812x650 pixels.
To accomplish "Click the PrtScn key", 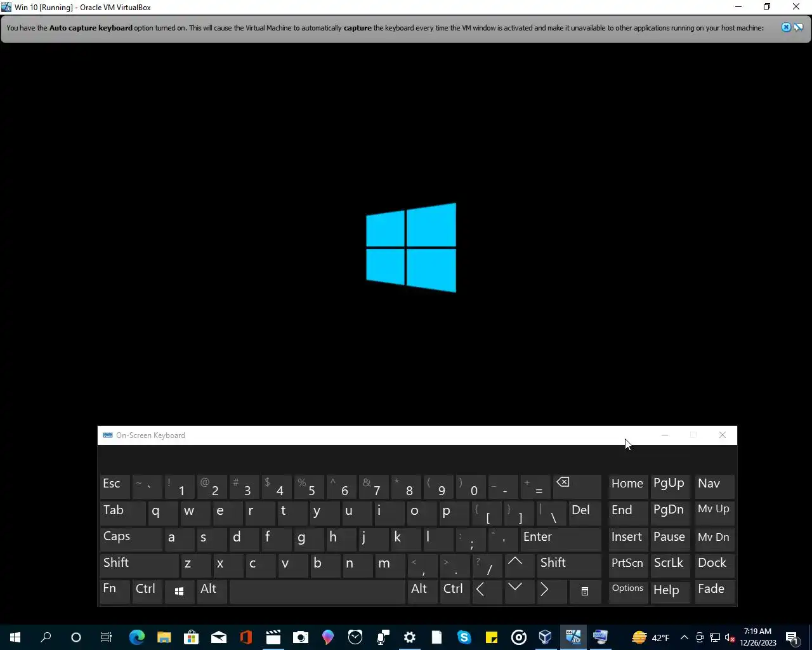I will (x=628, y=565).
